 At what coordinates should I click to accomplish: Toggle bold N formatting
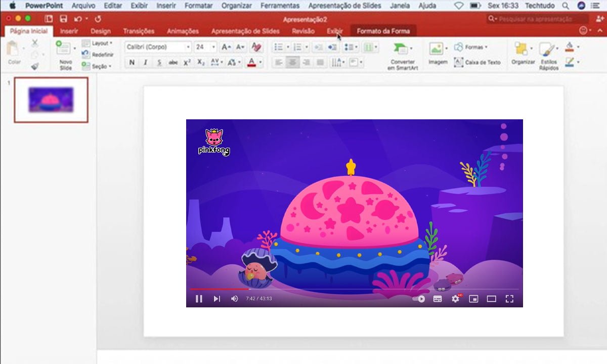click(132, 63)
